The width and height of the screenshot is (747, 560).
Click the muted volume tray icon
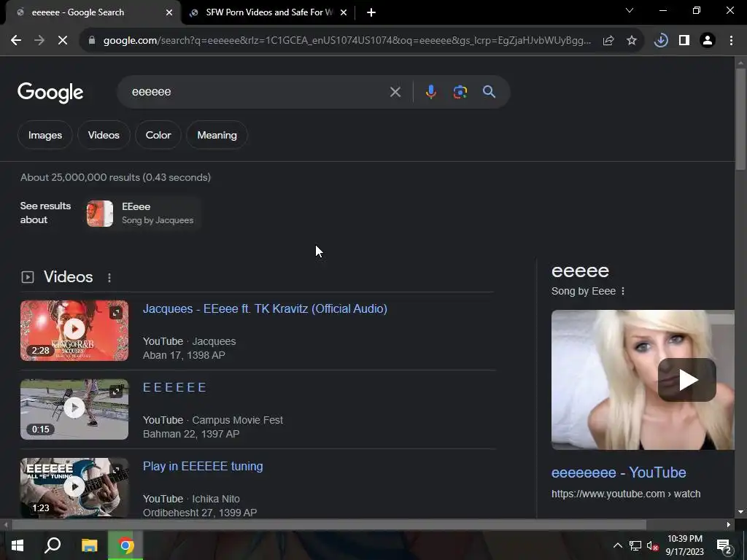(652, 545)
